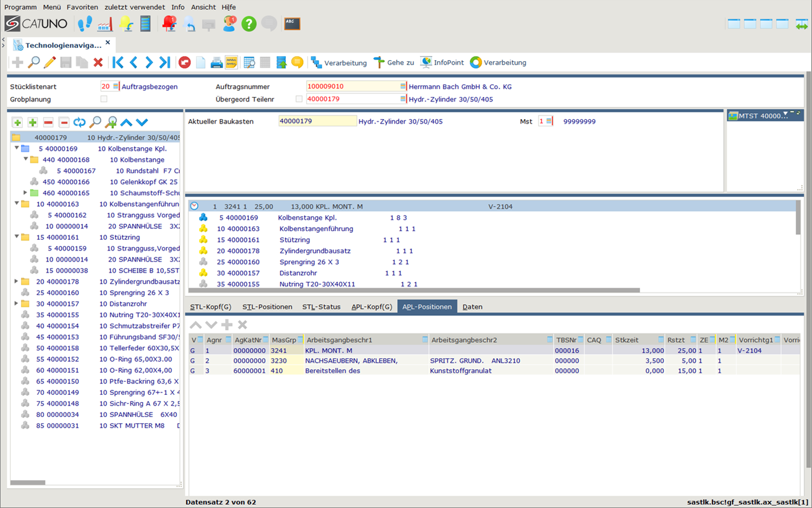This screenshot has width=812, height=508.
Task: Expand the 460 40000165 Schaumstoff tree node
Action: tap(25, 193)
